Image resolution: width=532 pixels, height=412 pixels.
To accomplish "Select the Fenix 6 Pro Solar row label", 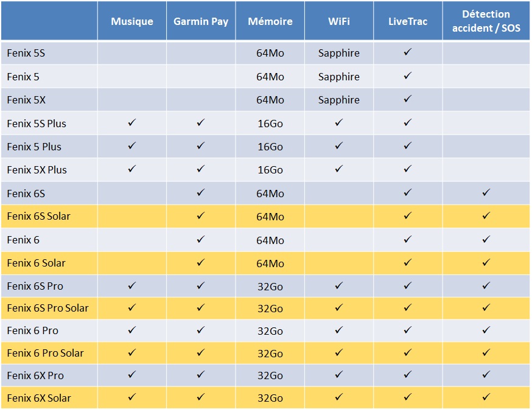I will pos(45,353).
